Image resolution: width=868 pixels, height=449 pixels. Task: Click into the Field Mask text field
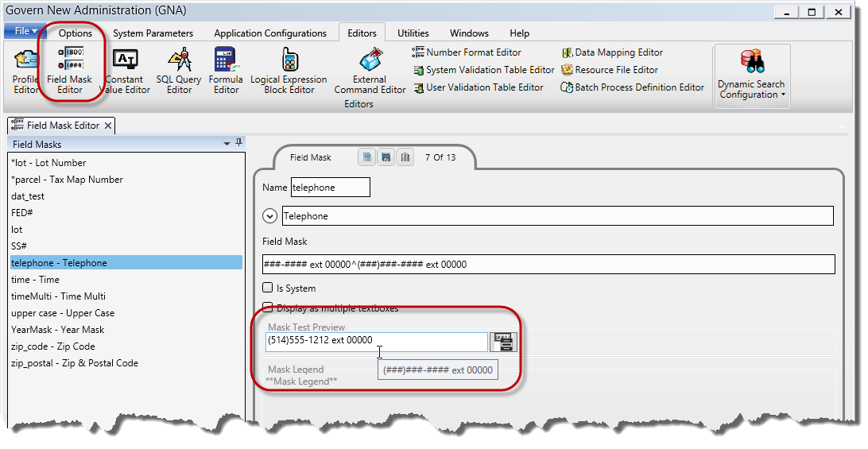[548, 265]
